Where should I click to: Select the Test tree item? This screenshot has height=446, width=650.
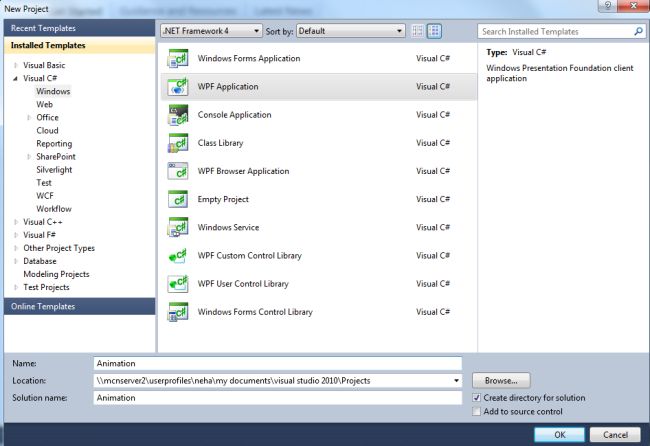tap(44, 183)
